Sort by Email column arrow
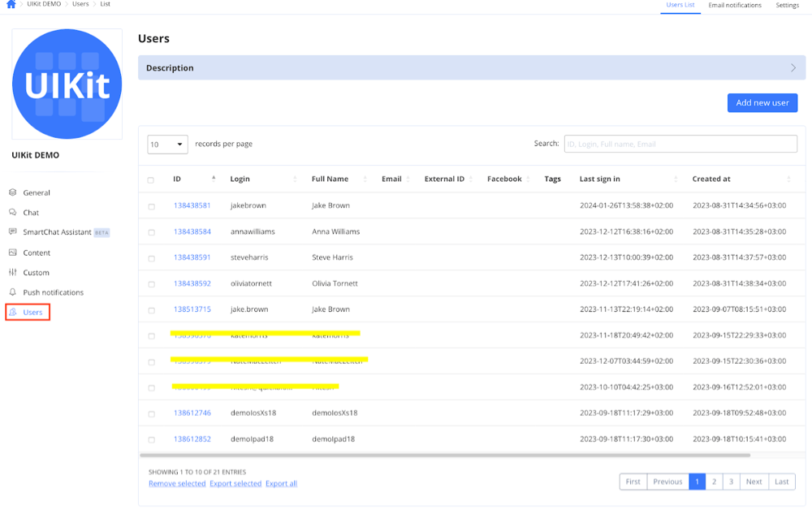812x510 pixels. [408, 179]
